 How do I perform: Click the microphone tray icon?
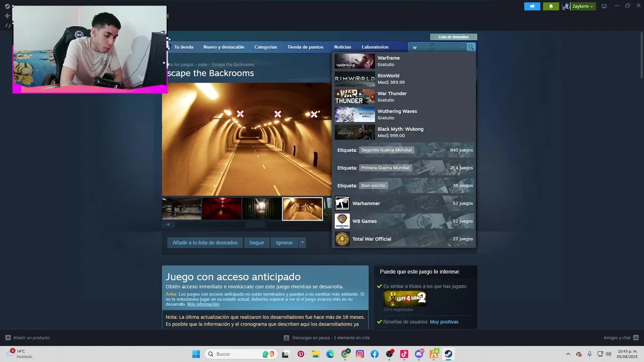tap(590, 354)
